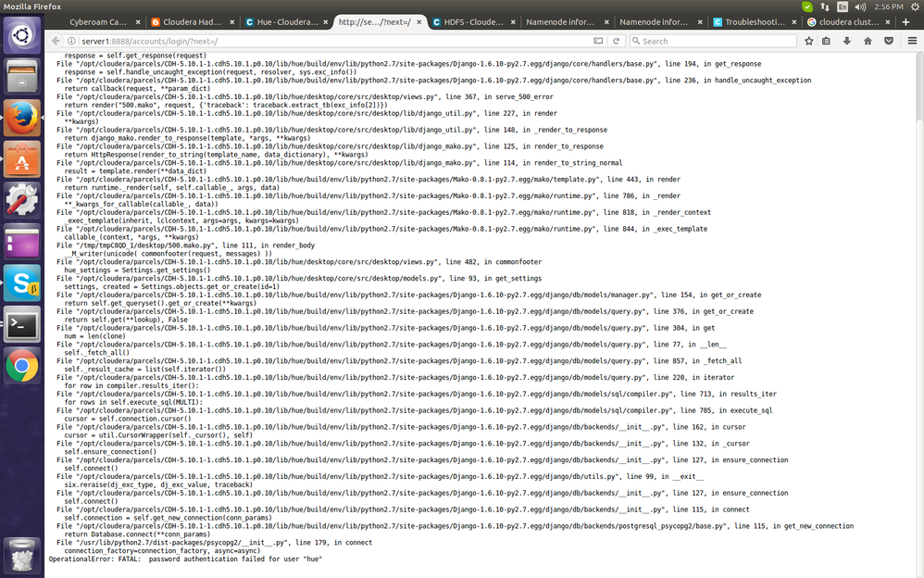Viewport: 924px width, 578px height.
Task: Open keyboard language En indicator
Action: coord(843,6)
